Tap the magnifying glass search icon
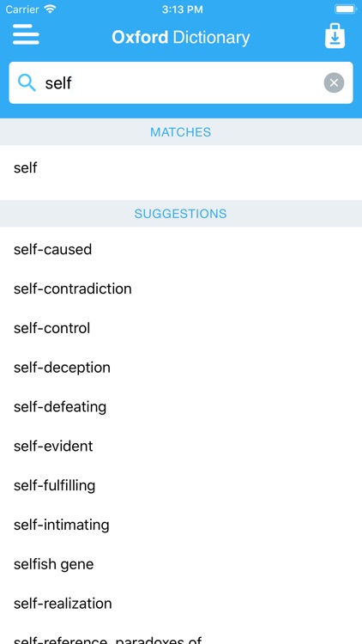 pos(27,82)
